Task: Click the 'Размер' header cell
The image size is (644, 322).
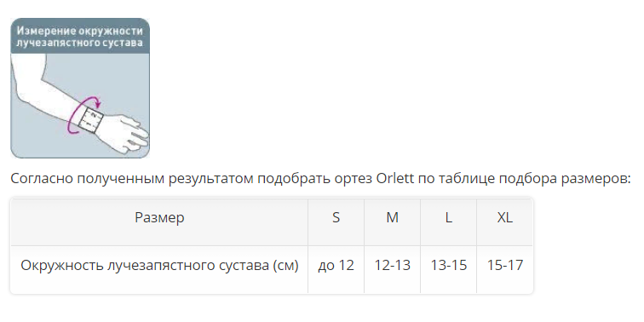Action: 159,217
